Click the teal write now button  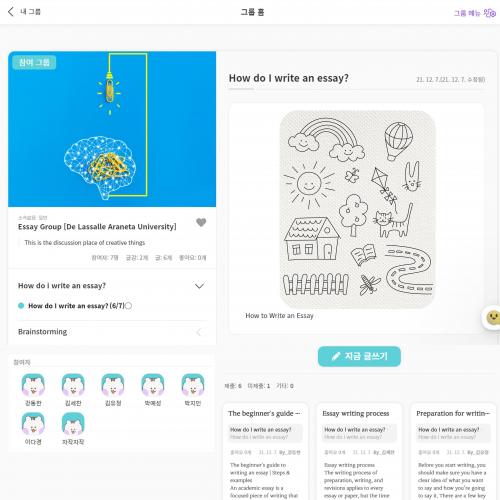(x=359, y=356)
